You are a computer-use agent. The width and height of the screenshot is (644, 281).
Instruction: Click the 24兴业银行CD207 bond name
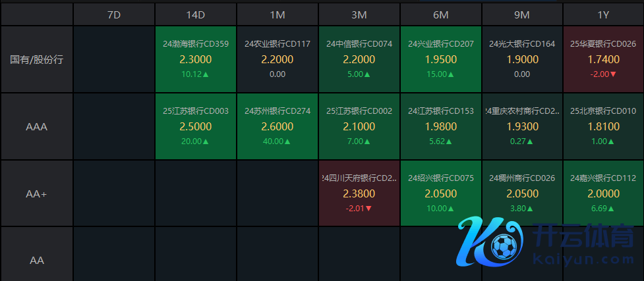[x=440, y=44]
